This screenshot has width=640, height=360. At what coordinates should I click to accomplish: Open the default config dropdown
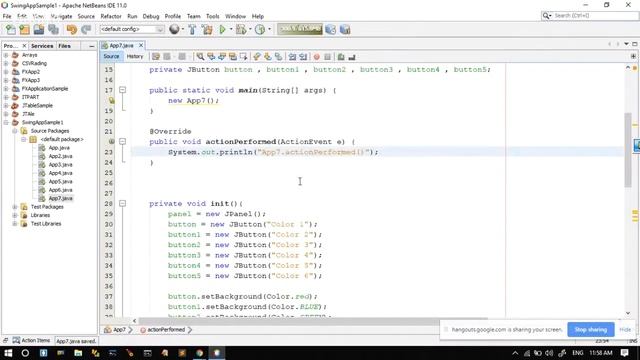pyautogui.click(x=131, y=29)
